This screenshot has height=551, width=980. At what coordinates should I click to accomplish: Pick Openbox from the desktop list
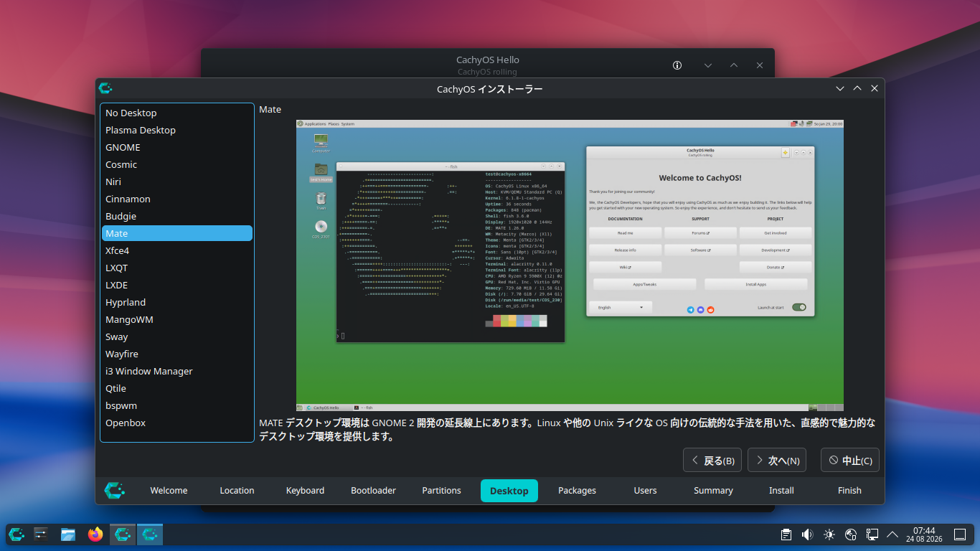tap(177, 423)
